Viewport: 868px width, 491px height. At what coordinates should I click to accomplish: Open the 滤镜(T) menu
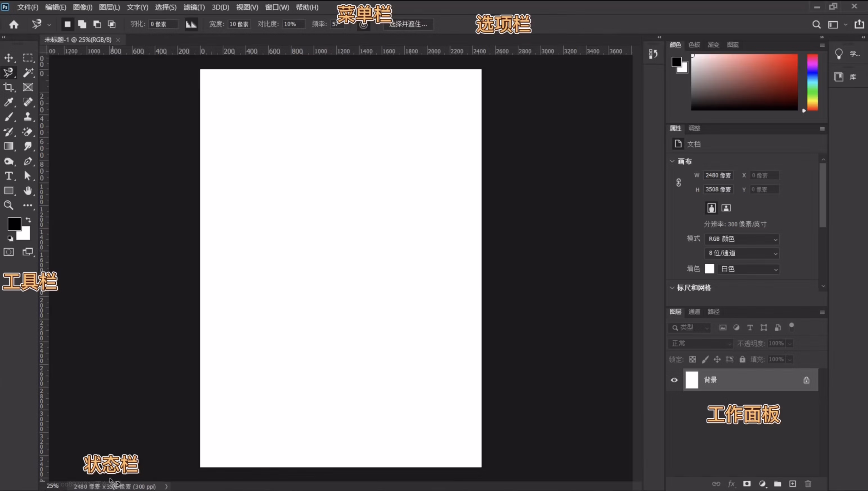[194, 7]
